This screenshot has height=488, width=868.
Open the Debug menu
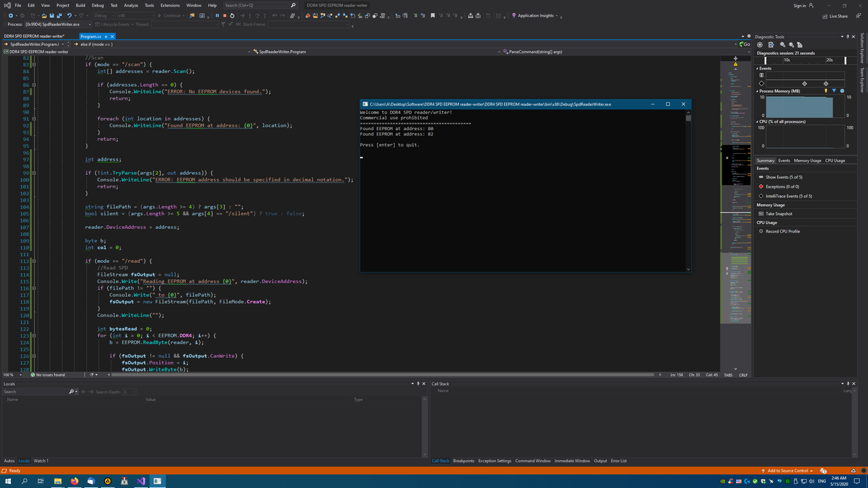pyautogui.click(x=98, y=5)
